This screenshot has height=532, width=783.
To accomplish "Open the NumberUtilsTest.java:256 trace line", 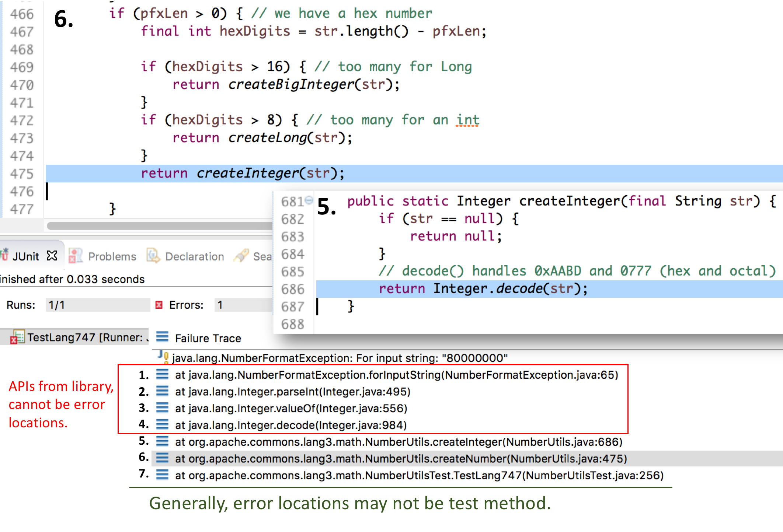I will pos(419,475).
